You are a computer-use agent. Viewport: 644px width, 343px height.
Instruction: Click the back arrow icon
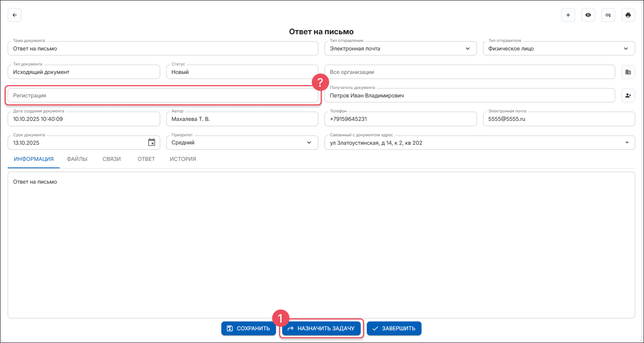pyautogui.click(x=14, y=15)
